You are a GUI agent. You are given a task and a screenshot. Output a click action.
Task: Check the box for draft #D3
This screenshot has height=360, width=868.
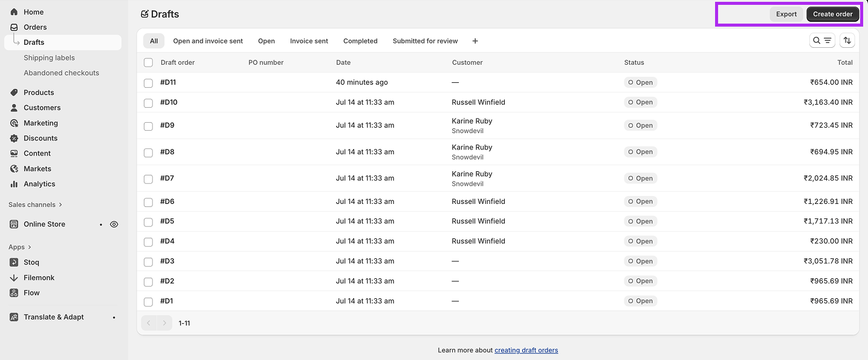[148, 261]
